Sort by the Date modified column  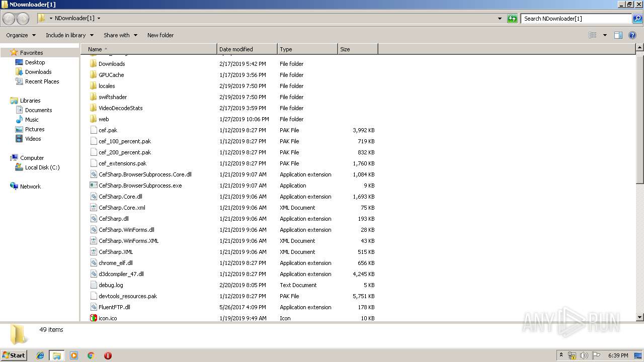coord(247,49)
